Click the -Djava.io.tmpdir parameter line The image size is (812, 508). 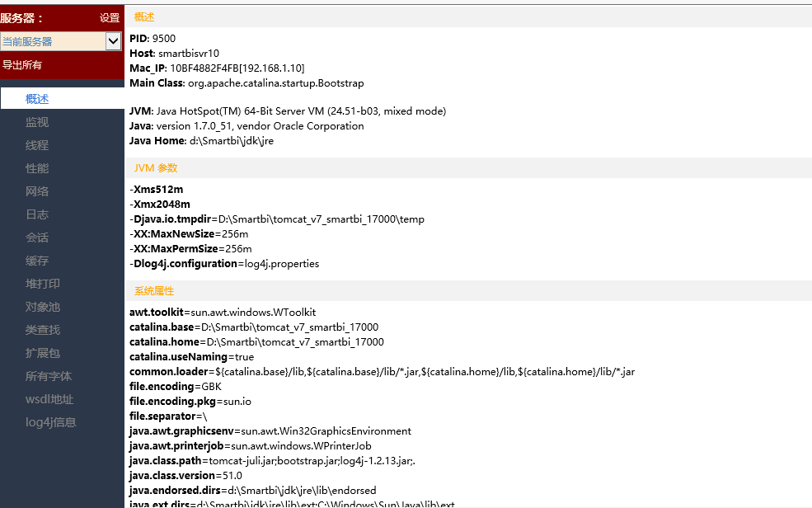(276, 219)
